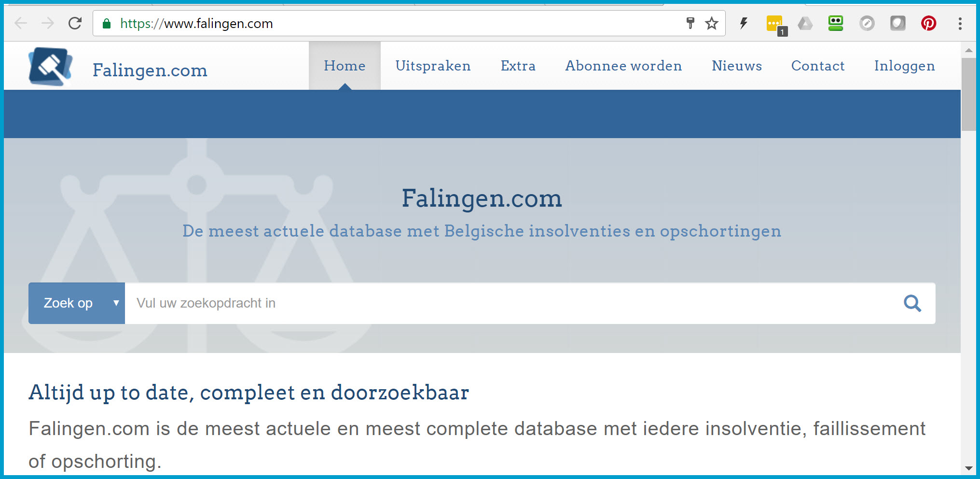Click the Falingen.com site title link
This screenshot has height=479, width=980.
click(150, 70)
